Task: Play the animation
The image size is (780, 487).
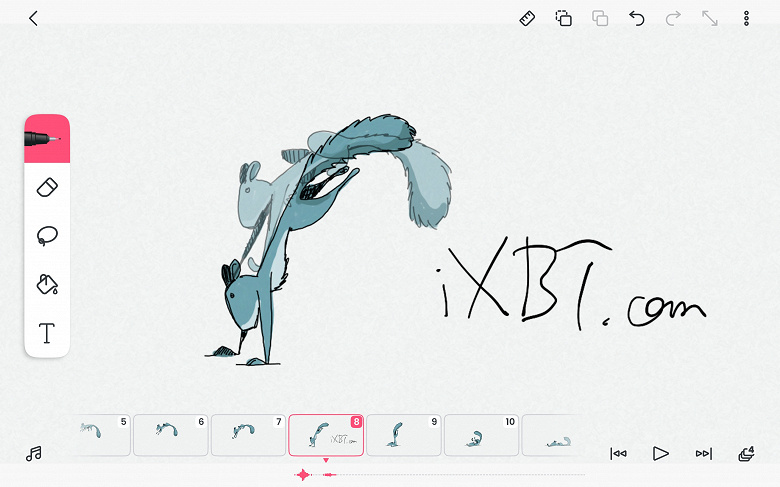Action: click(x=661, y=454)
